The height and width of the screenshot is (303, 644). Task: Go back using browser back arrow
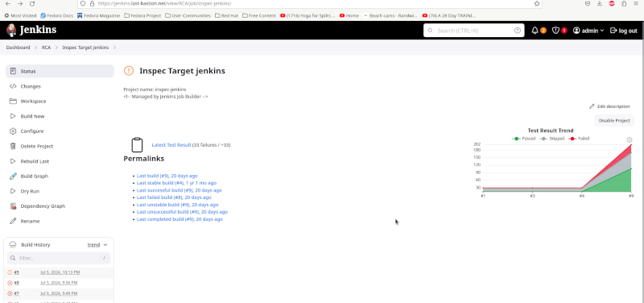8,3
